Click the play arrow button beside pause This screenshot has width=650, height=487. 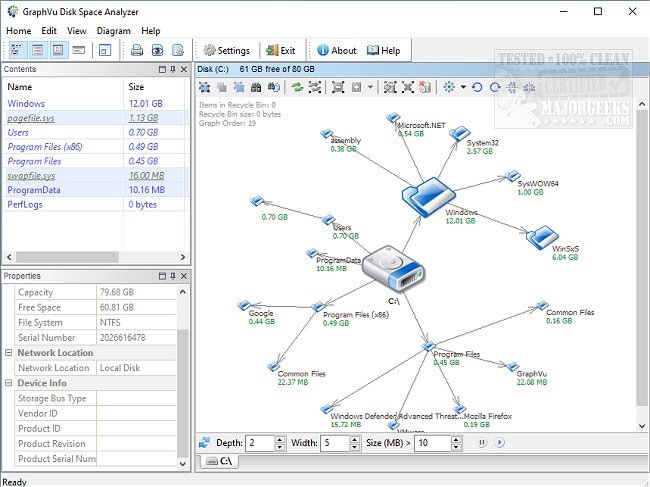coord(500,443)
